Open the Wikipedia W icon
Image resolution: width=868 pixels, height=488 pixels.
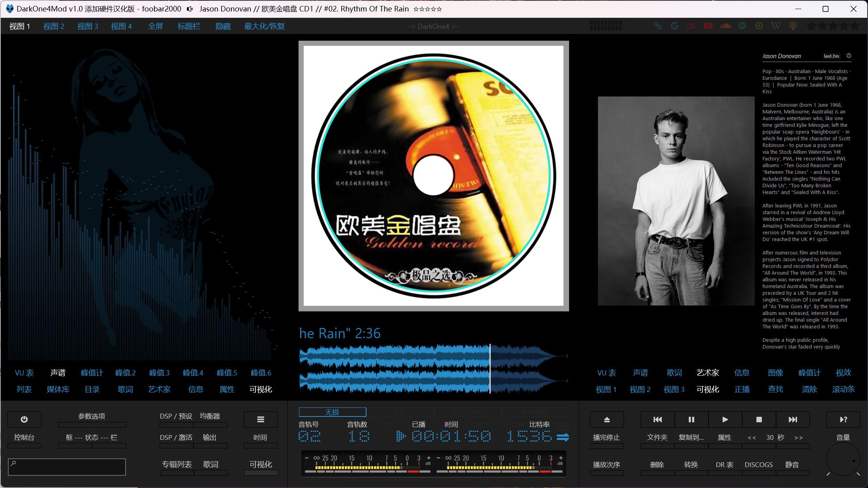776,26
